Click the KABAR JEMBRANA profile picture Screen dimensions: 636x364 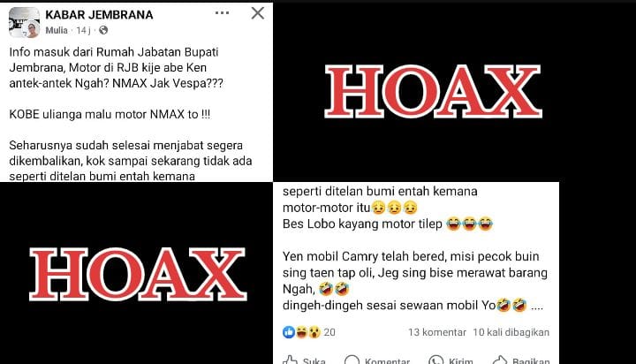[25, 22]
